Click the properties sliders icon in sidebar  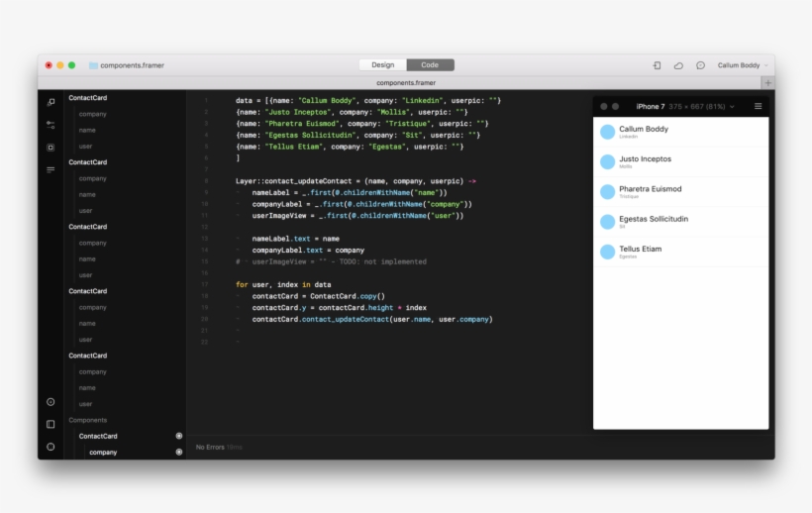(51, 125)
